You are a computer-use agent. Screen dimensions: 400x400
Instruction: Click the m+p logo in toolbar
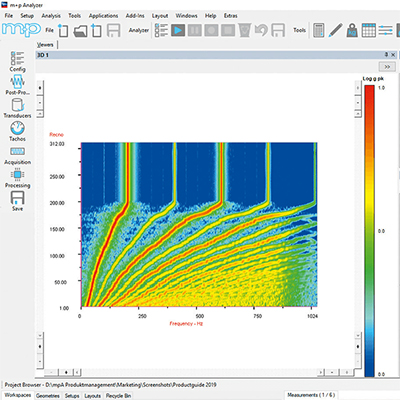click(x=21, y=30)
